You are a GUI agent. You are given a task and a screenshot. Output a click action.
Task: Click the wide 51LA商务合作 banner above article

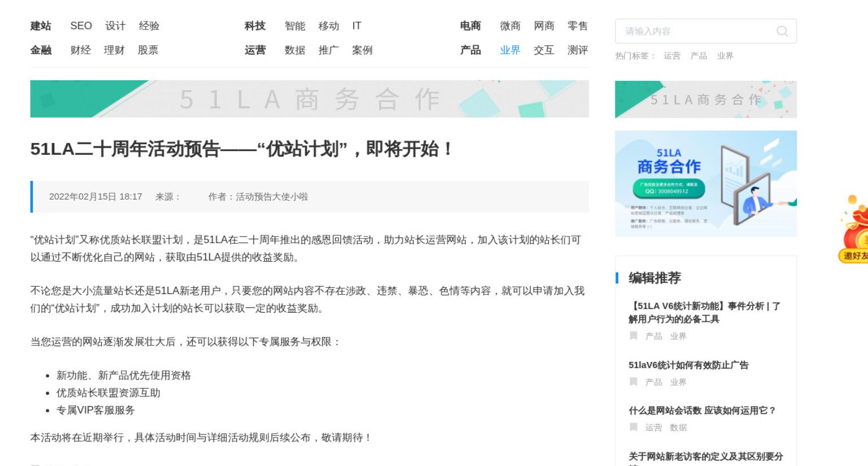310,99
